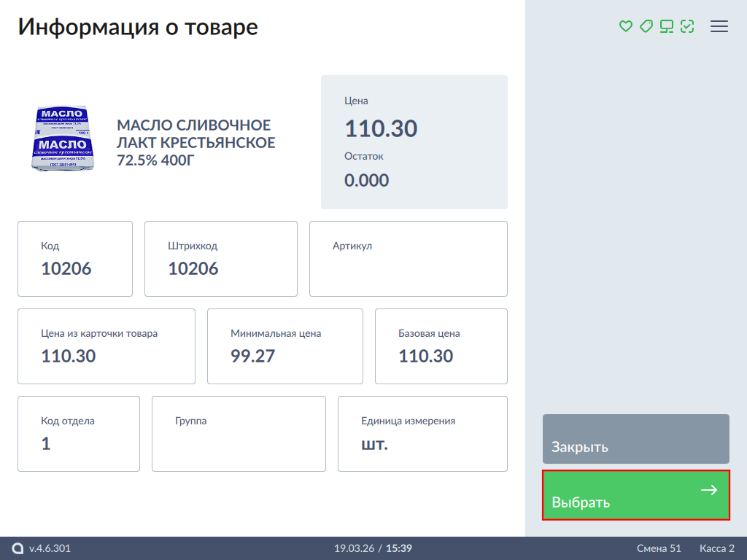The image size is (747, 560).
Task: Click the empty Группа card
Action: (x=239, y=434)
